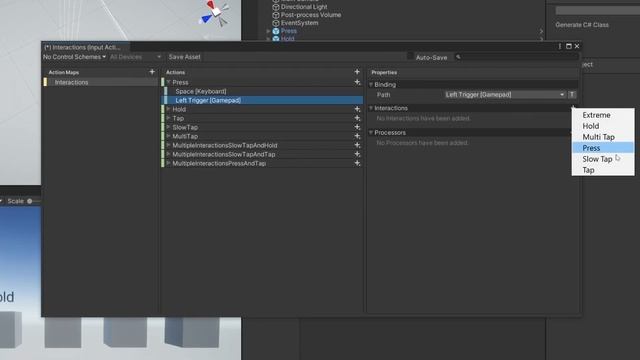Screen dimensions: 640x360
Task: Expand the SlowTap action
Action: 168,127
